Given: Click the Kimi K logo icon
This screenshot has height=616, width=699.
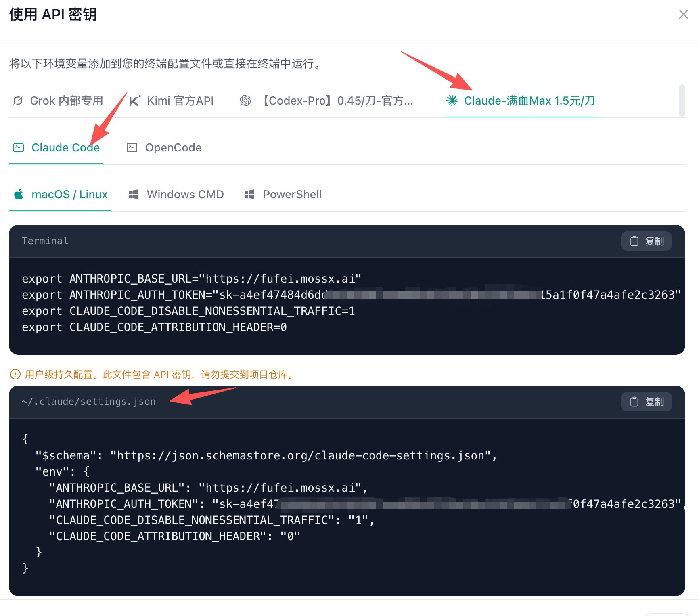Looking at the screenshot, I should [x=134, y=101].
